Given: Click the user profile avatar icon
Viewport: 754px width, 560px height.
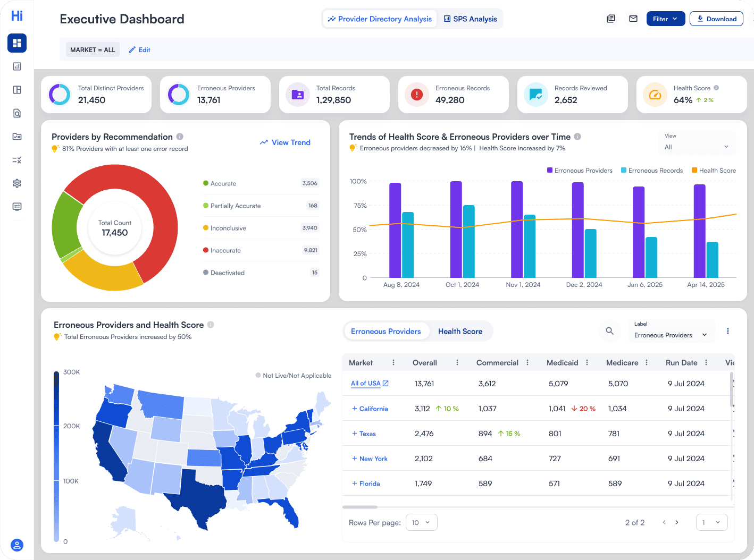Looking at the screenshot, I should 17,545.
